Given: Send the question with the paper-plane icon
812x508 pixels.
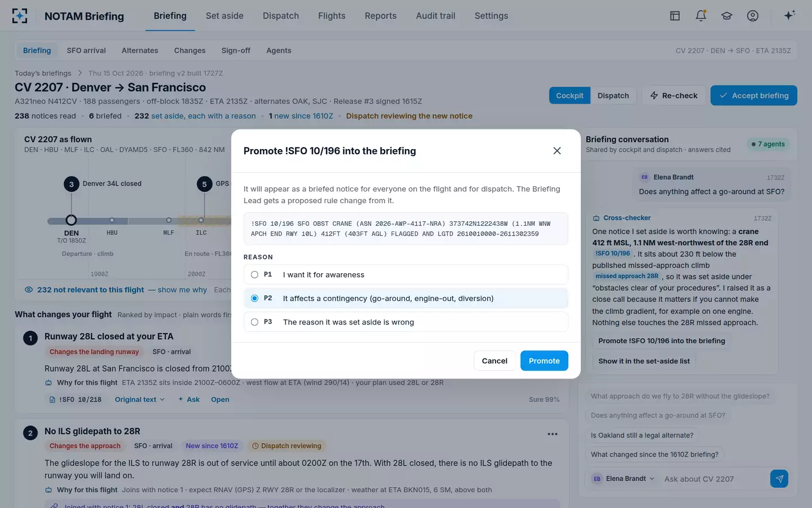Looking at the screenshot, I should coord(779,479).
